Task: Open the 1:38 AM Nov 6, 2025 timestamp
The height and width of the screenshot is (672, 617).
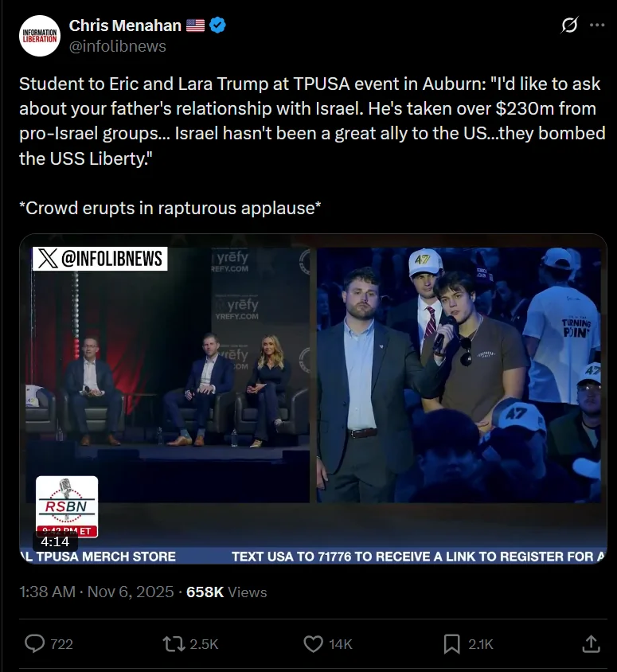Action: pyautogui.click(x=96, y=592)
